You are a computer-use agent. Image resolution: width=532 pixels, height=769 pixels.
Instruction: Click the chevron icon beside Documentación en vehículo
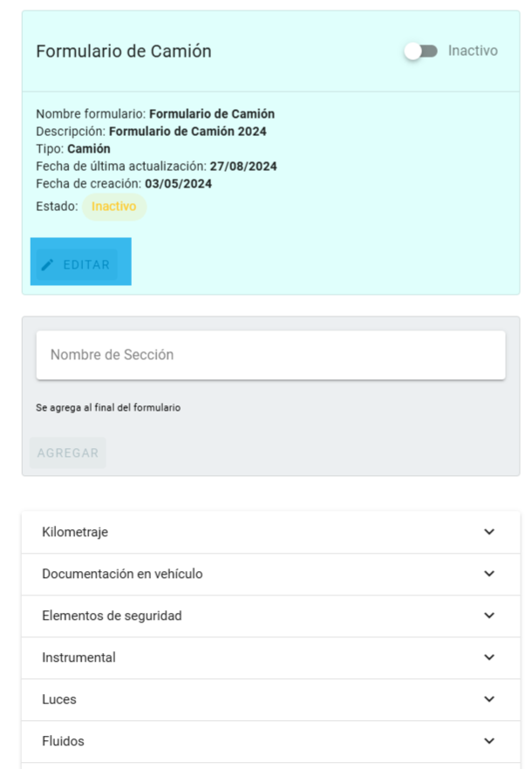pyautogui.click(x=488, y=574)
